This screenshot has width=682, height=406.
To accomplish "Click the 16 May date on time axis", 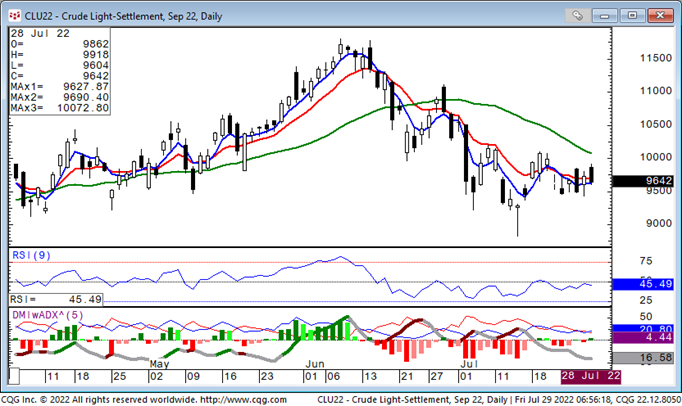I will tap(230, 376).
